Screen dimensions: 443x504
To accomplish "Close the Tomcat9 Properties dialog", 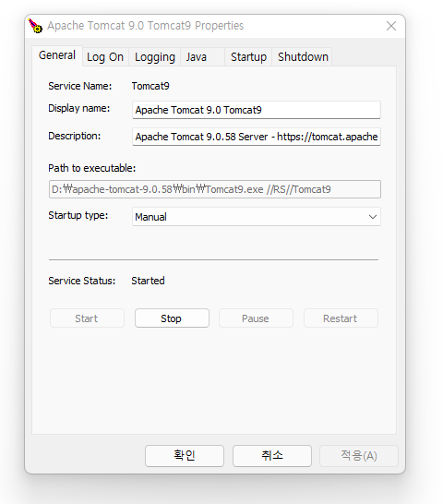I will click(391, 26).
